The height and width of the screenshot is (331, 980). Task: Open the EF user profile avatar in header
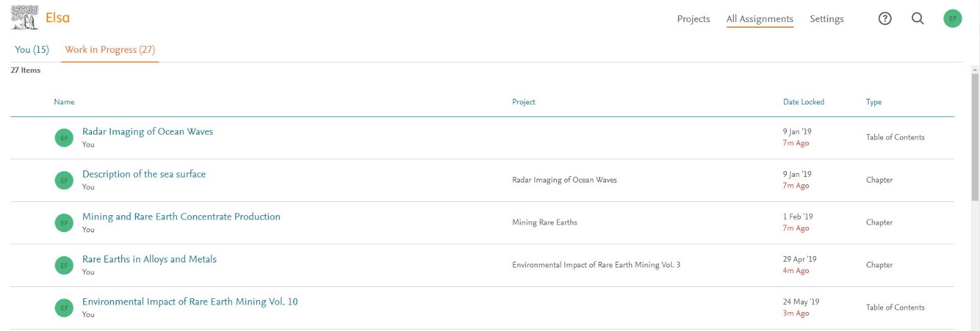click(952, 19)
